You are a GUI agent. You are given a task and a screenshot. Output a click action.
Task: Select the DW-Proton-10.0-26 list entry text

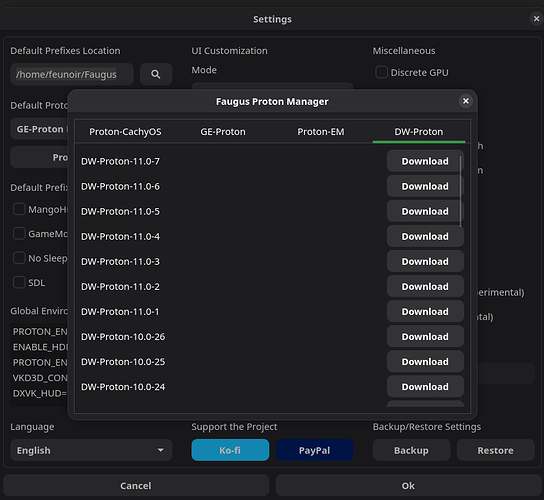click(x=123, y=337)
